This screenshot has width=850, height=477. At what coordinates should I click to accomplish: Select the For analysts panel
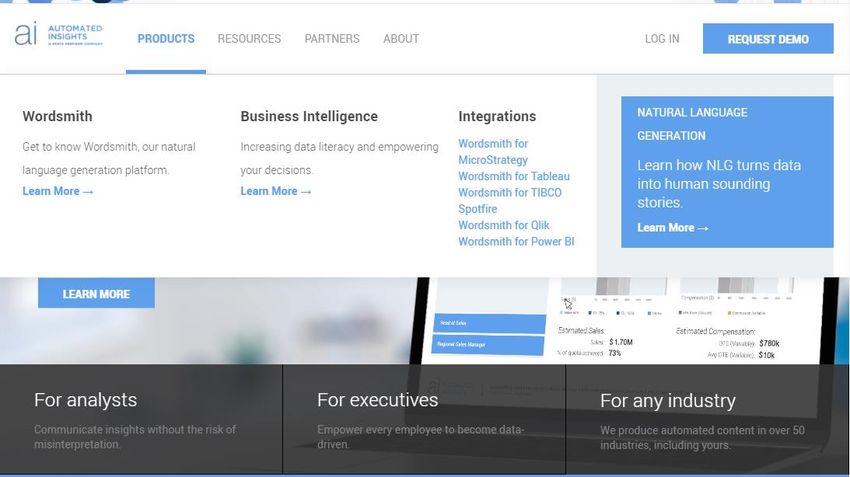coord(141,419)
